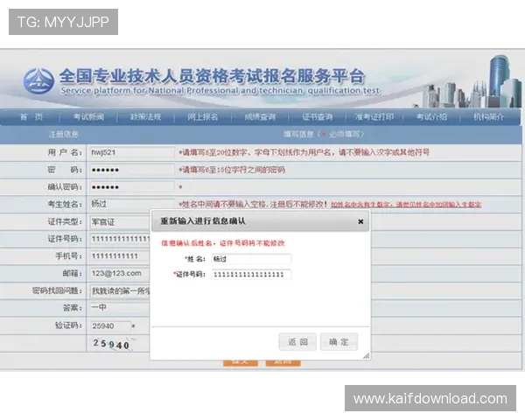Focus the 密码 password field
The height and width of the screenshot is (420, 525).
[132, 170]
